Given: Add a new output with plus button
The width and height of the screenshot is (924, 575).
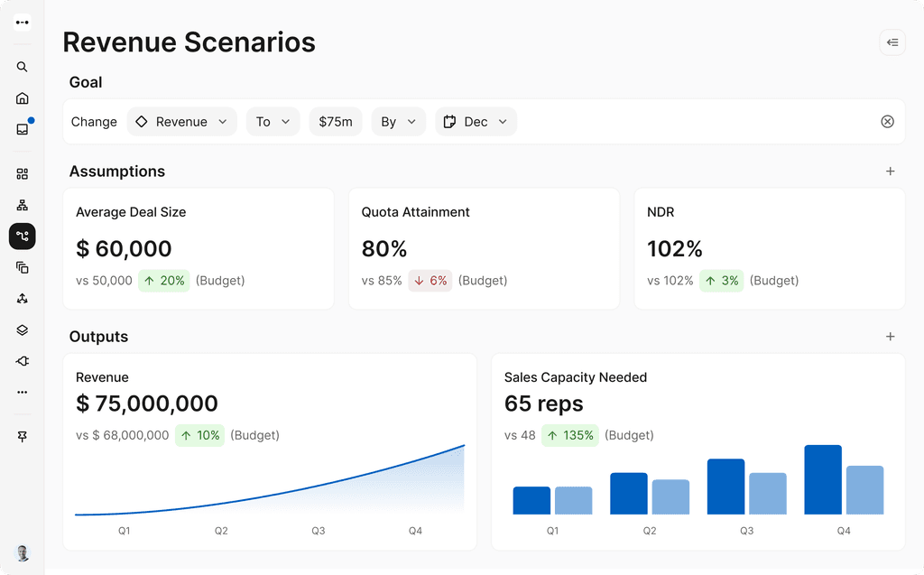Looking at the screenshot, I should (890, 336).
